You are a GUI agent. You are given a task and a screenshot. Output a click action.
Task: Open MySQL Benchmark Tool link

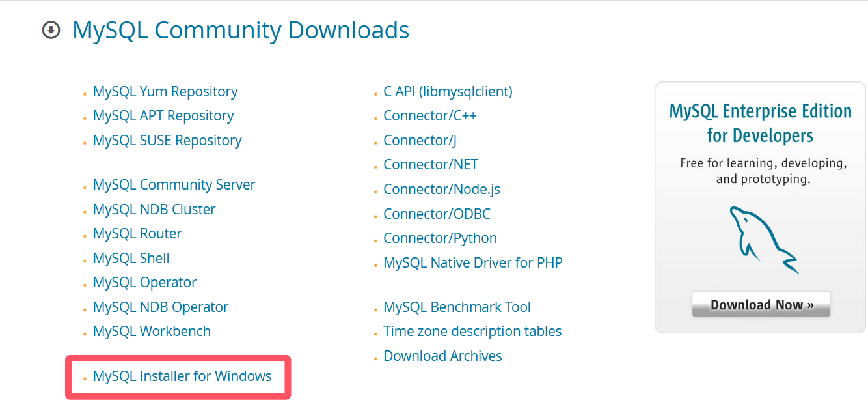click(x=457, y=307)
